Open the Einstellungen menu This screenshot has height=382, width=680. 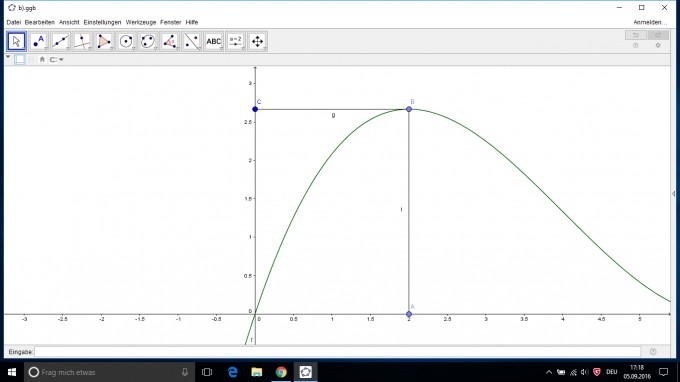102,22
